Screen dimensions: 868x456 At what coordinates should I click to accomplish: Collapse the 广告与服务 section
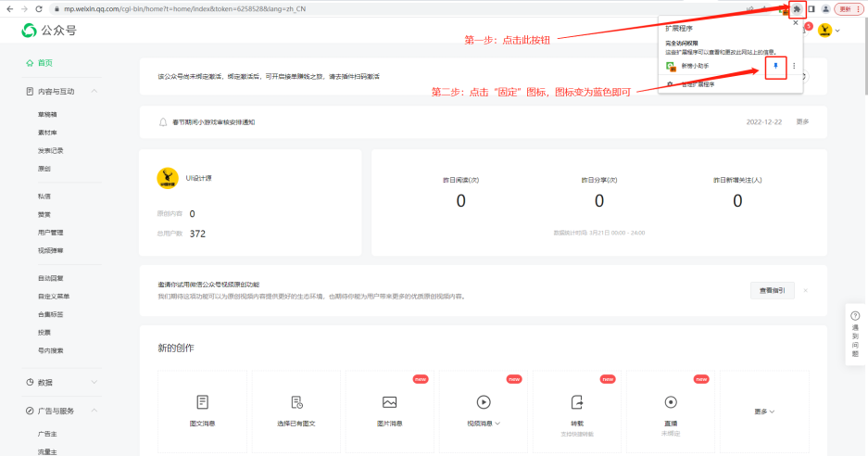point(94,411)
